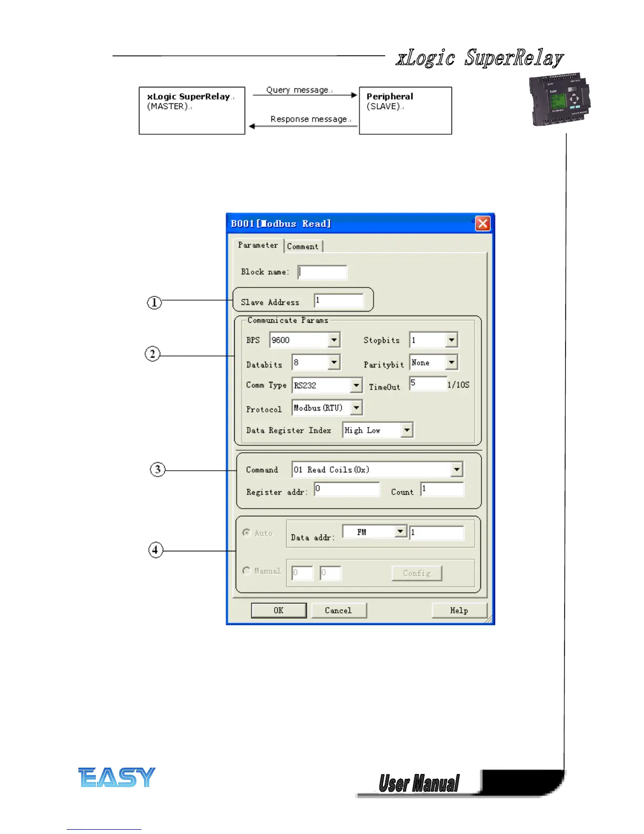Select the Auto radio button

coord(246,533)
